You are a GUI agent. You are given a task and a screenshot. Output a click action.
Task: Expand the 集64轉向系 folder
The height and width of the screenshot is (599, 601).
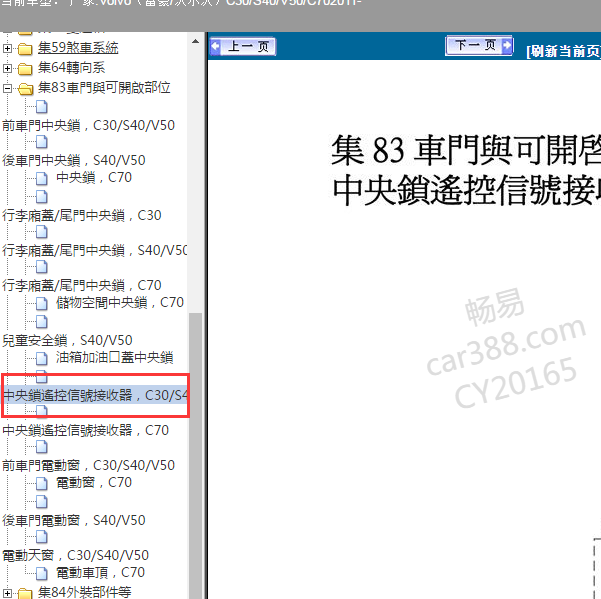click(7, 69)
